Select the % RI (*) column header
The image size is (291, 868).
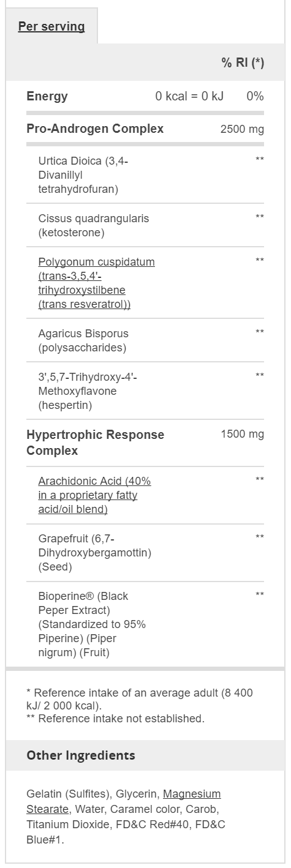[243, 63]
